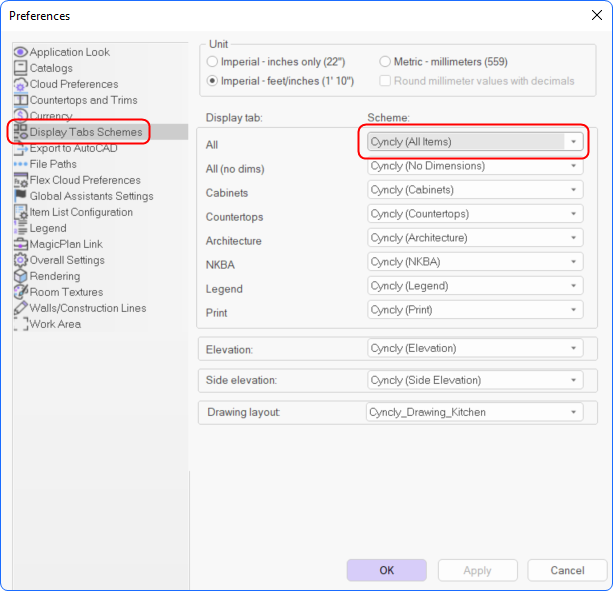Open Countertops and Trims settings
The width and height of the screenshot is (613, 591).
tap(84, 100)
